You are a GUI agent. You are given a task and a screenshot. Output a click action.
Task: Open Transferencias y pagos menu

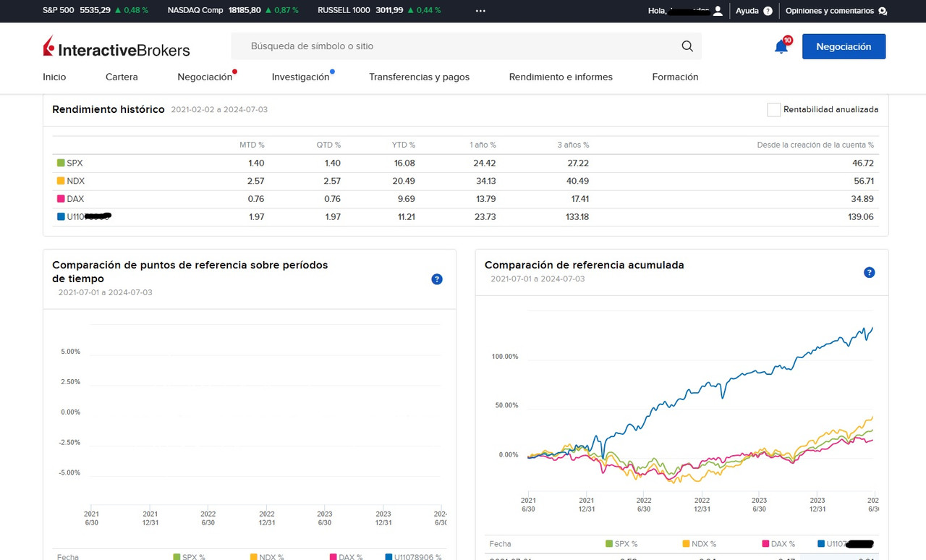click(x=419, y=77)
